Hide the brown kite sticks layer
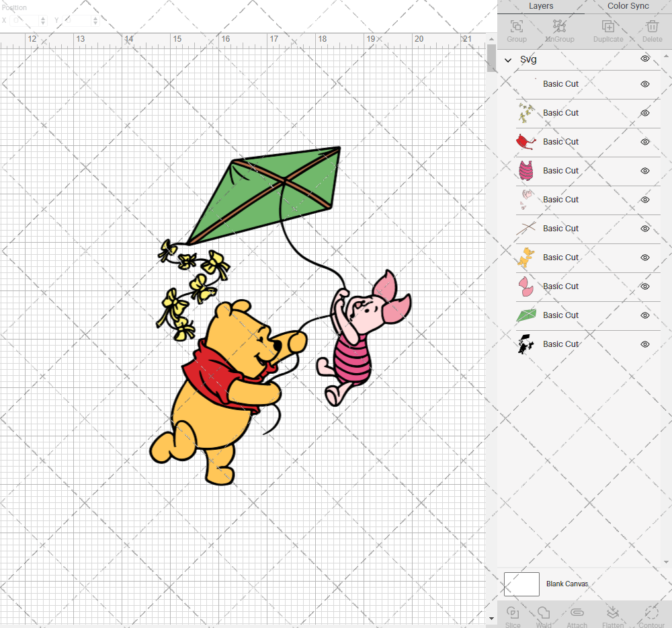 (645, 229)
